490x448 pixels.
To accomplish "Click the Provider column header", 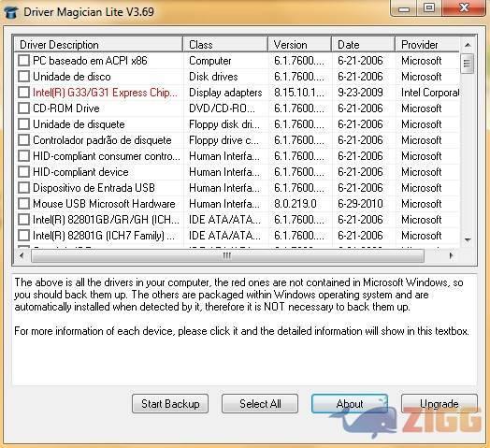I will (427, 44).
